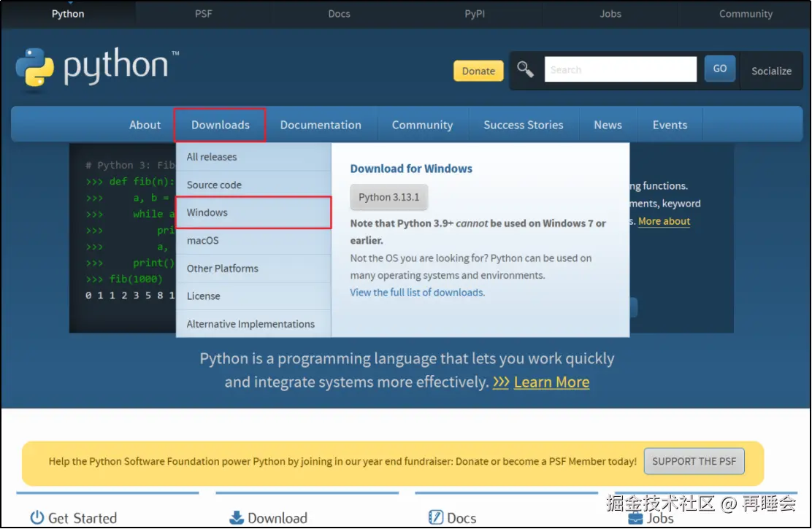Open the Socialize menu
Viewport: 812px width, 529px height.
[x=771, y=71]
